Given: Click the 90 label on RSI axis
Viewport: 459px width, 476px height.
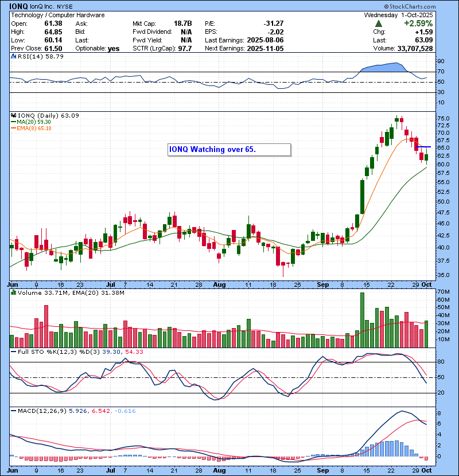Looking at the screenshot, I should pyautogui.click(x=441, y=61).
